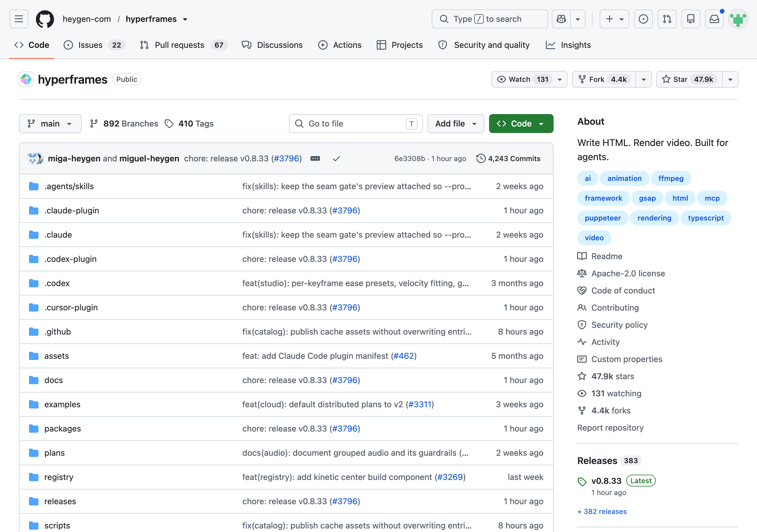The width and height of the screenshot is (757, 532).
Task: Fork the repository button
Action: [604, 80]
